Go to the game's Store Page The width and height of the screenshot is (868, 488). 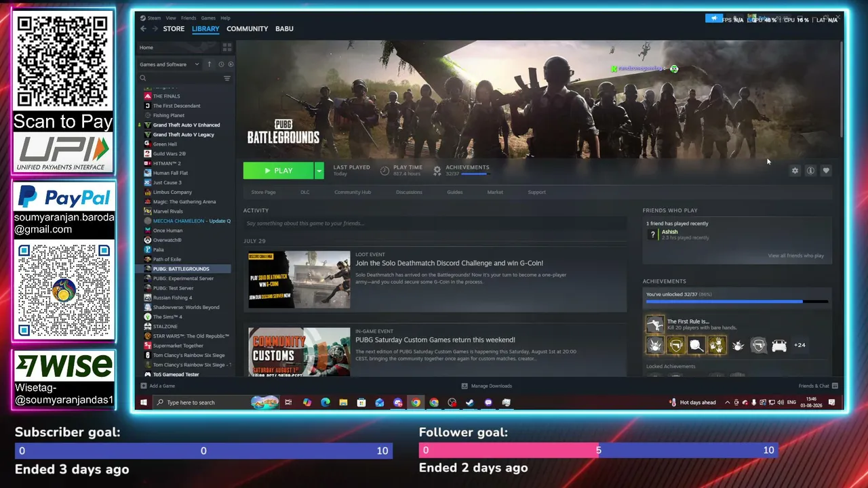263,192
